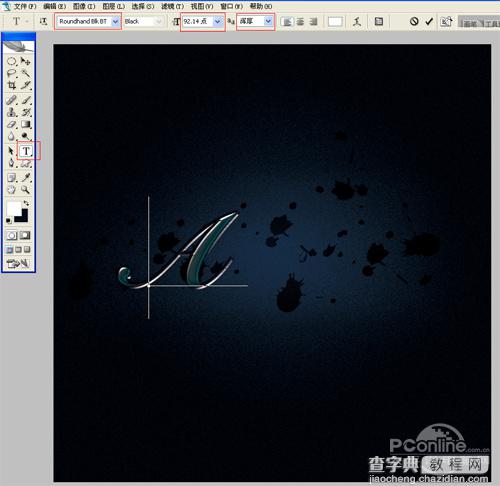Open the 选择 (Select) menu
This screenshot has width=500, height=486.
(x=143, y=6)
